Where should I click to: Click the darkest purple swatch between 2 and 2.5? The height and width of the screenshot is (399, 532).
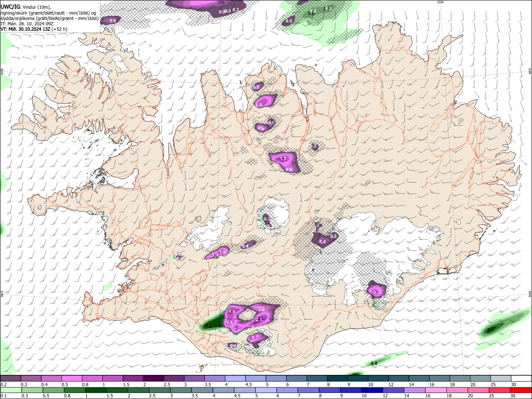click(x=153, y=379)
